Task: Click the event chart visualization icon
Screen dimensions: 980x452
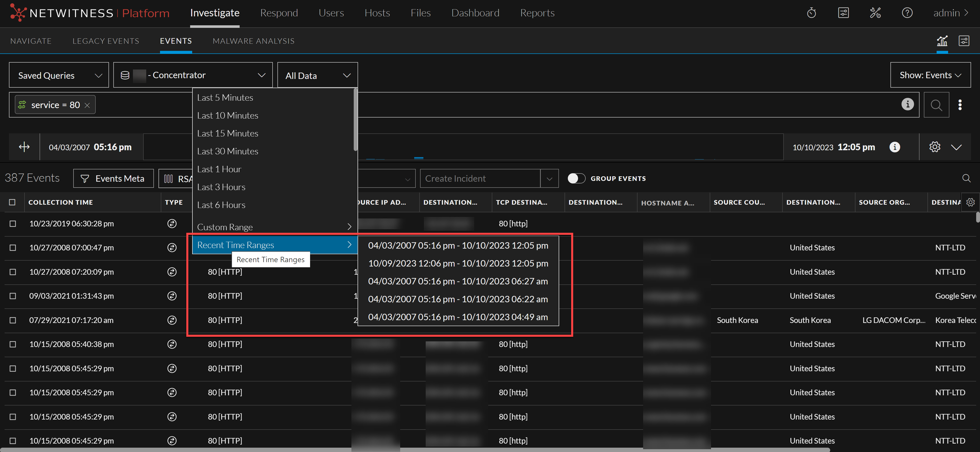Action: click(942, 41)
